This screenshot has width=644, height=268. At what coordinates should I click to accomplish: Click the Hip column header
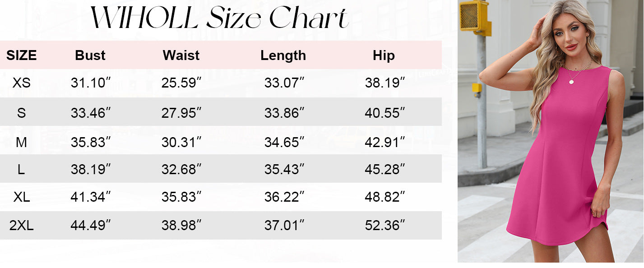(384, 55)
